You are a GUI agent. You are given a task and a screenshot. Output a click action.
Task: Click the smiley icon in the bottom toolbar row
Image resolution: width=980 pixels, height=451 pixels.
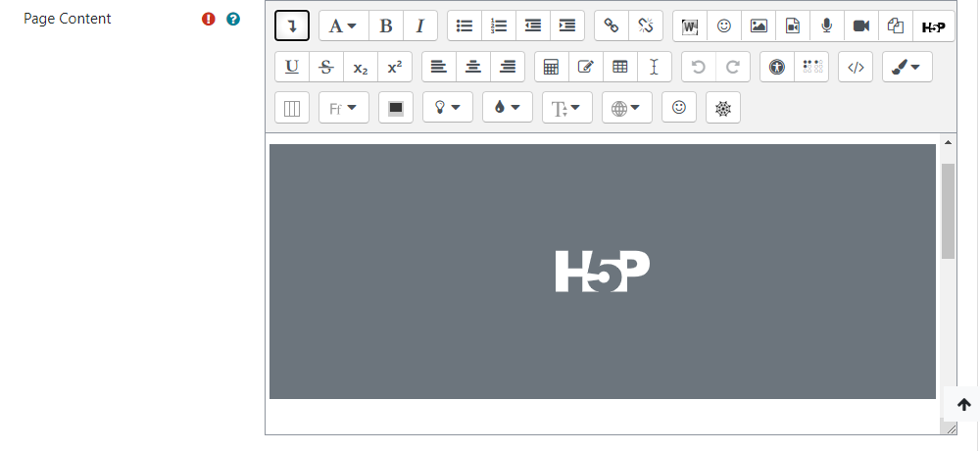tap(679, 108)
